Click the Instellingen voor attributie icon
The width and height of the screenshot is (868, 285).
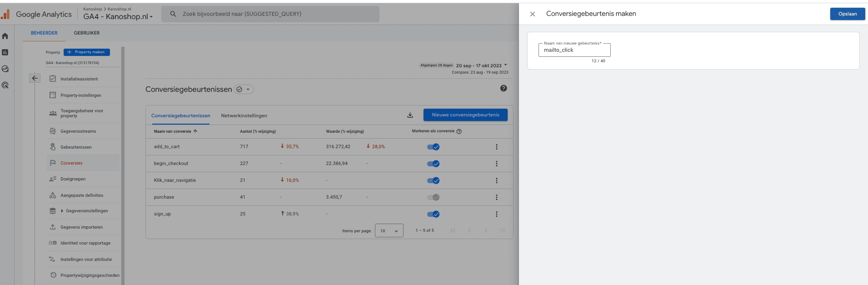click(x=53, y=259)
